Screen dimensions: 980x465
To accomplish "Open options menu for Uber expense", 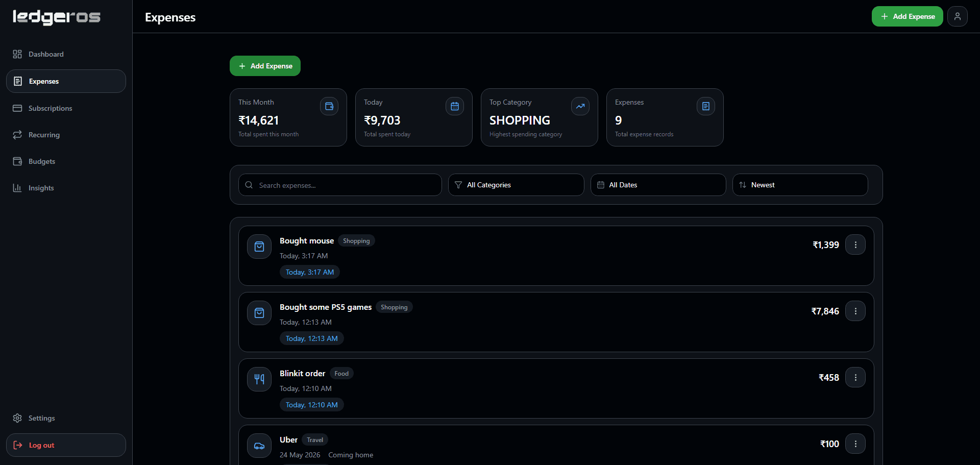I will (855, 444).
